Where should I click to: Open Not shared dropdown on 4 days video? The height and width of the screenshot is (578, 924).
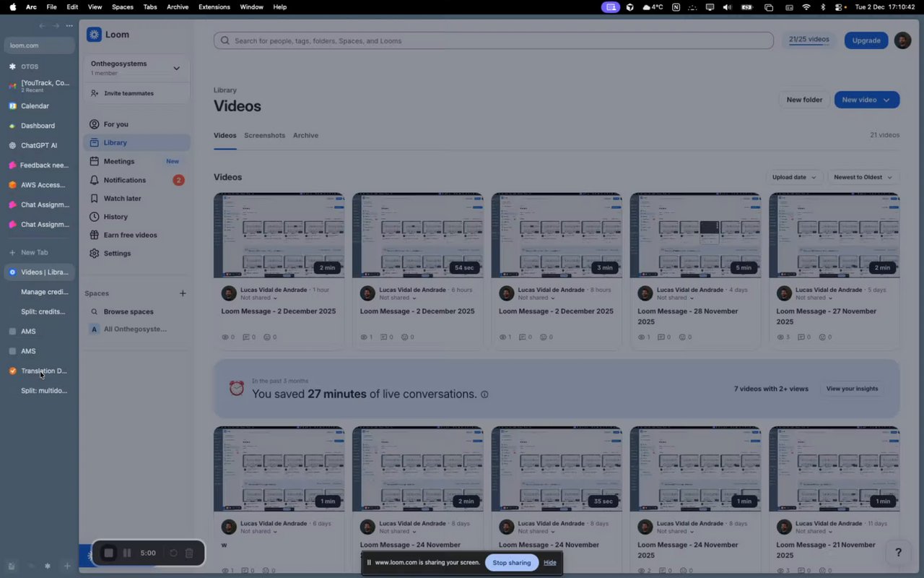point(676,298)
